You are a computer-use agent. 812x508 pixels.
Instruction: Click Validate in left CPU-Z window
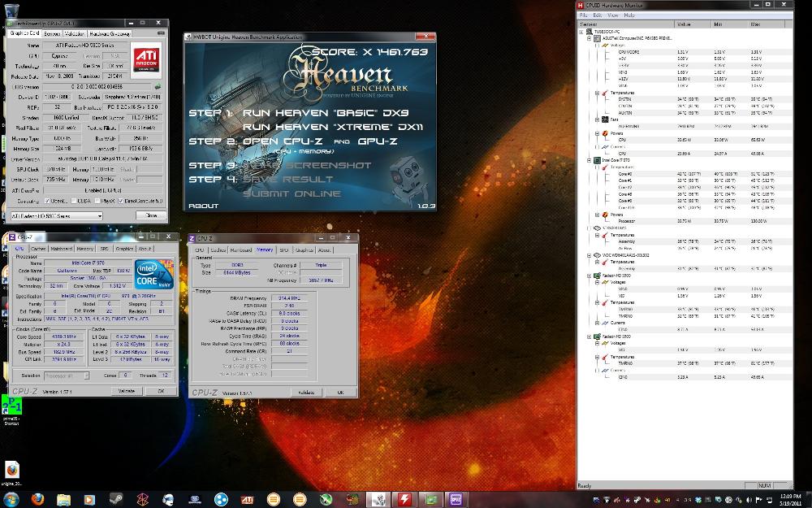click(127, 391)
